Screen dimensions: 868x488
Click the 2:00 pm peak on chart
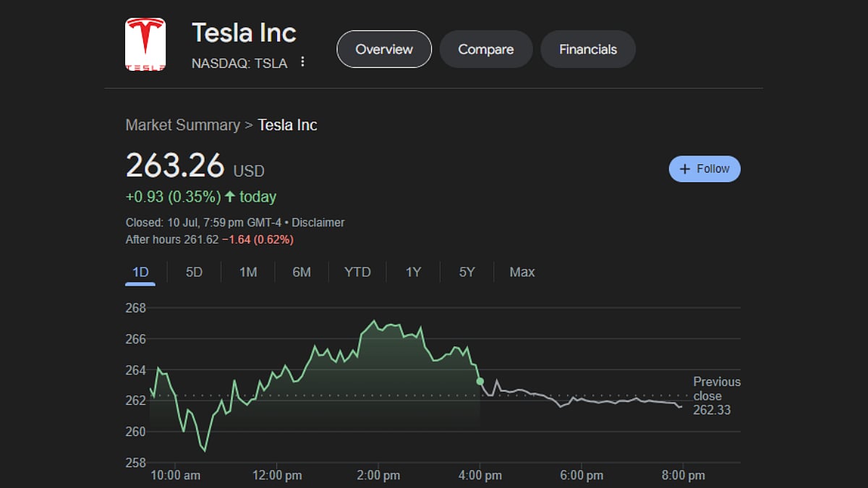point(373,321)
